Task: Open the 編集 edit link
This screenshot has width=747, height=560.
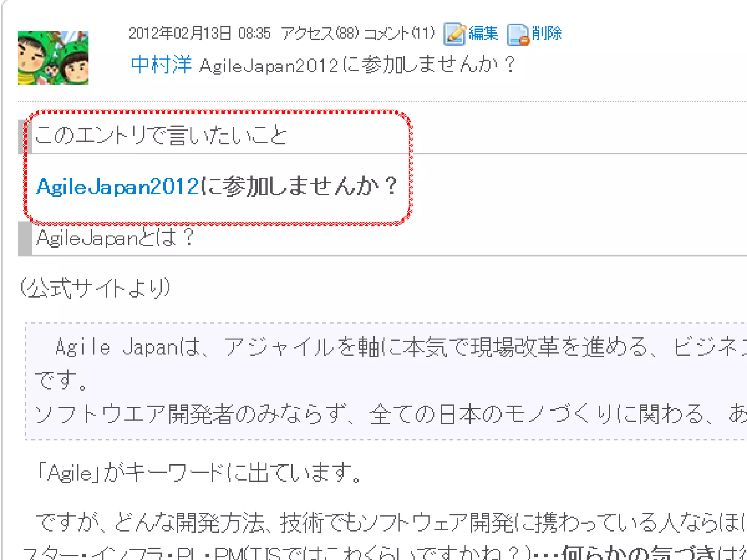Action: tap(483, 34)
